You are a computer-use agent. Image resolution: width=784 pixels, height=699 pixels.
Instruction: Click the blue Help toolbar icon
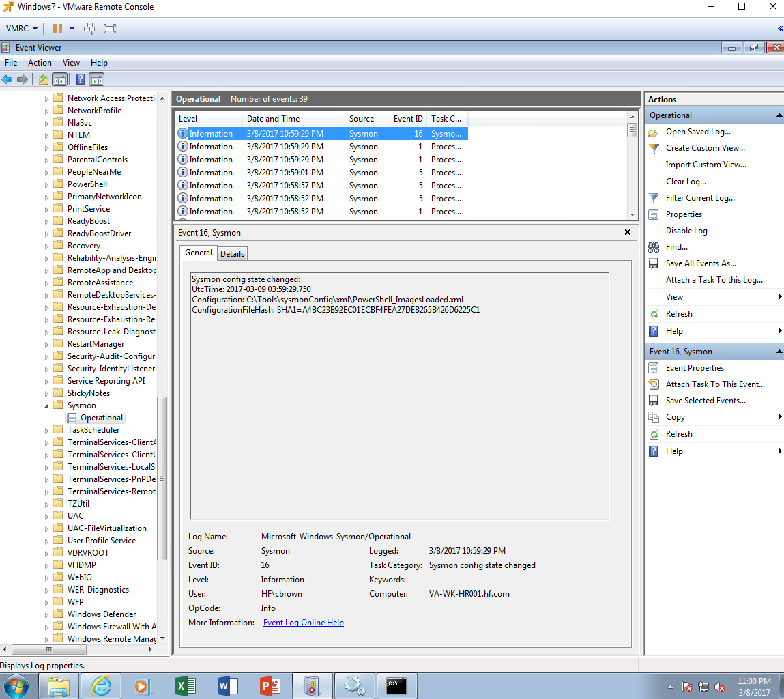click(x=80, y=80)
